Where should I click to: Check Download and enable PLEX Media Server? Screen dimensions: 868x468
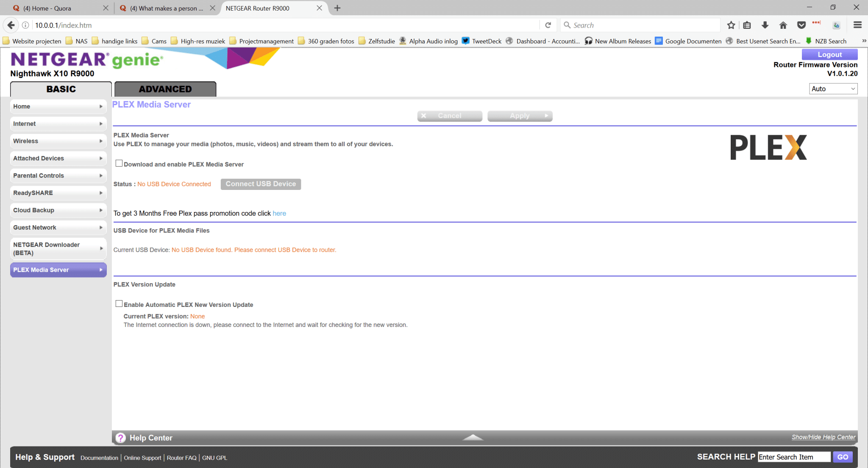tap(119, 163)
